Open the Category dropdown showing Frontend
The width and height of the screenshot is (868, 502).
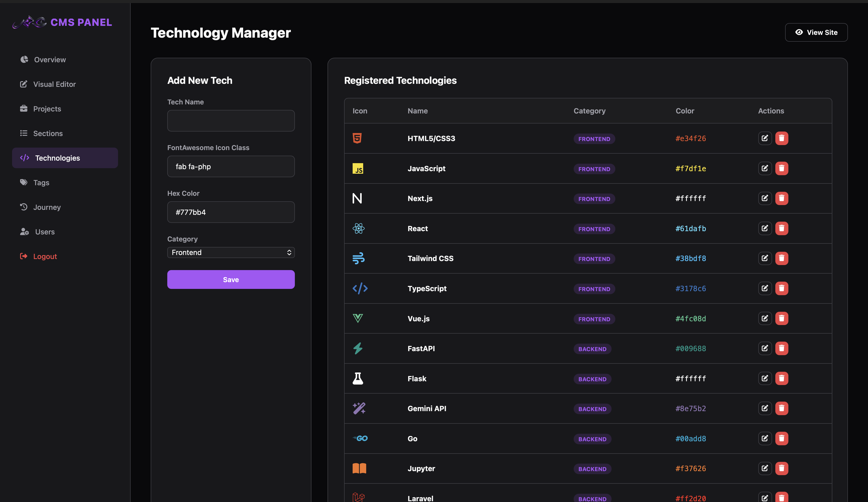pyautogui.click(x=231, y=252)
